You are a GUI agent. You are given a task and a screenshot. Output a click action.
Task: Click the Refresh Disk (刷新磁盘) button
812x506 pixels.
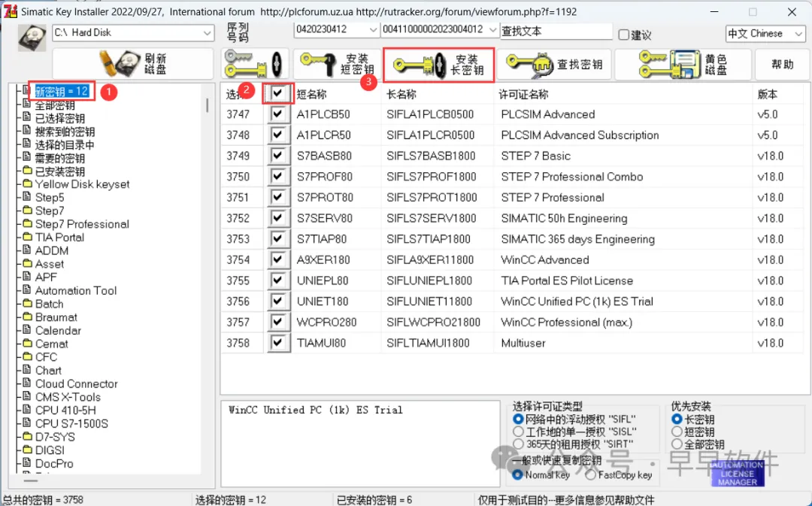pyautogui.click(x=133, y=64)
